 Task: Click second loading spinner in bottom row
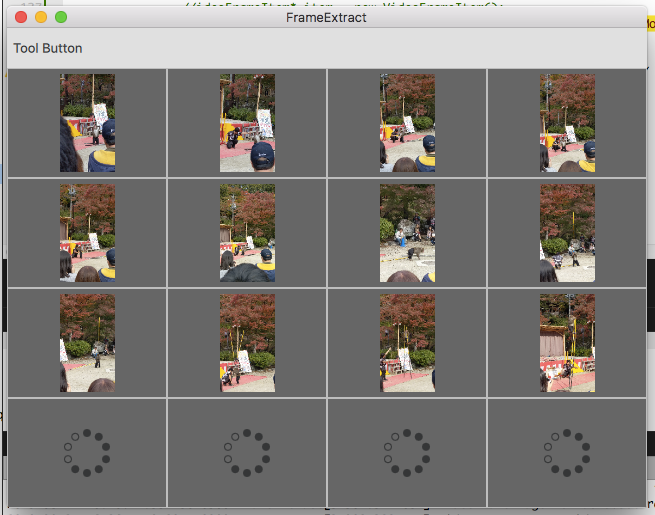[x=247, y=453]
